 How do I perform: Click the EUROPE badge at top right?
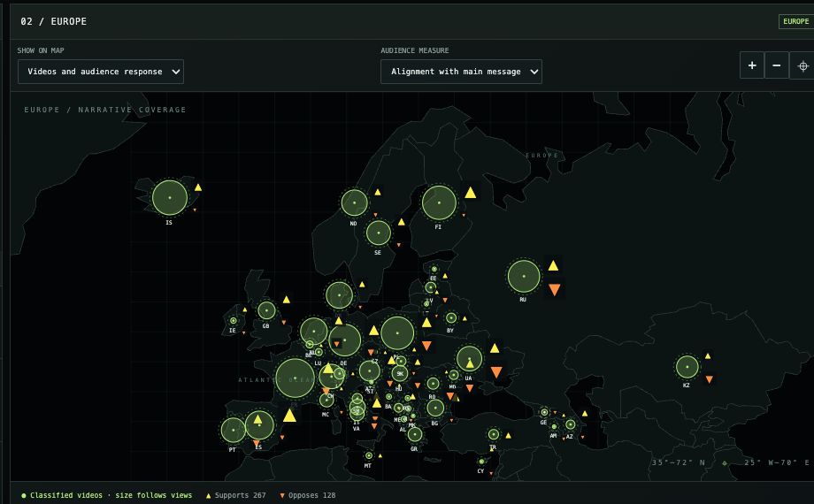(x=795, y=21)
